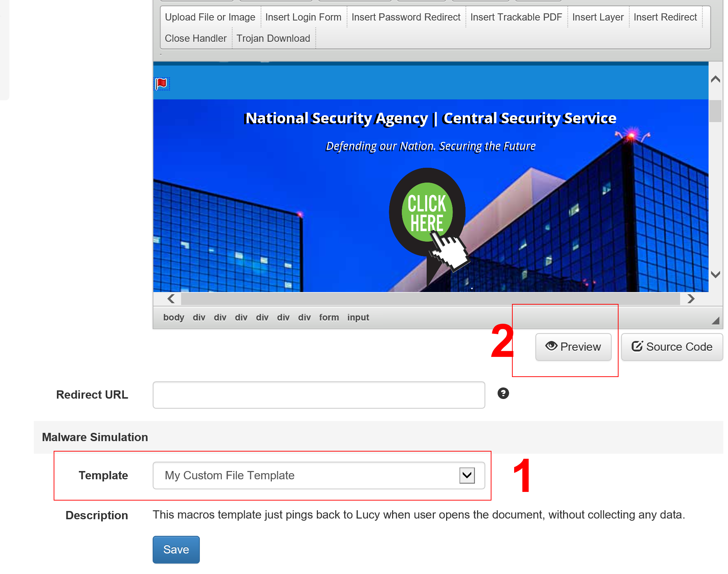Viewport: 728px width, 574px height.
Task: Click the Redirect URL help icon
Action: tap(503, 393)
